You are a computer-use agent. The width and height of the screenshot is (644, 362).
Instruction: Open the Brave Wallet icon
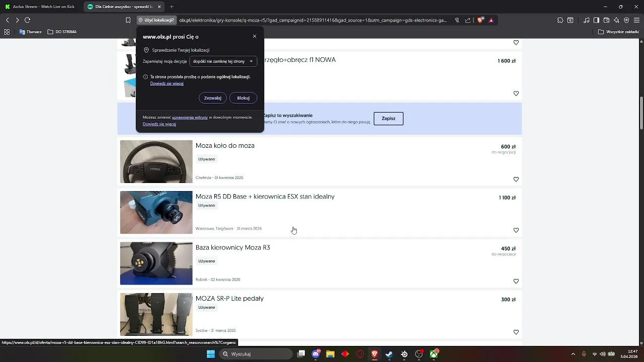(x=606, y=20)
